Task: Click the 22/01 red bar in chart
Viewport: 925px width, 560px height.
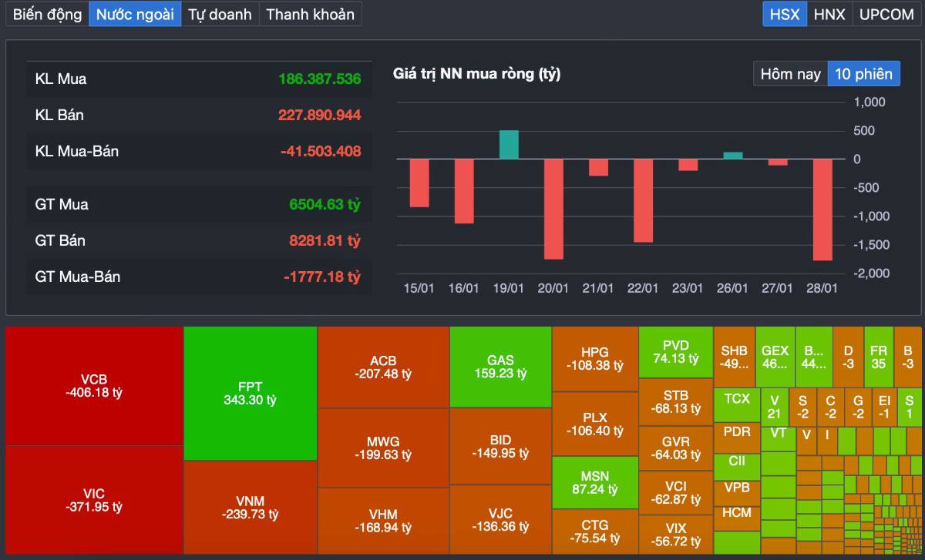Action: coord(643,200)
